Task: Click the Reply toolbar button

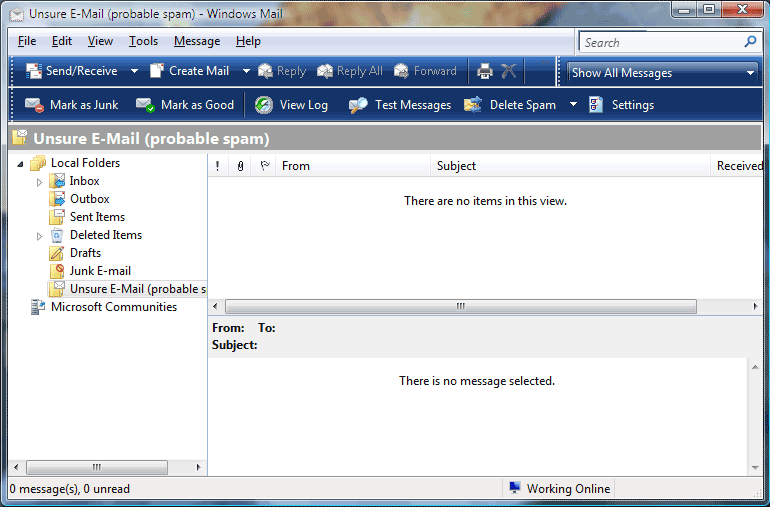Action: [282, 71]
